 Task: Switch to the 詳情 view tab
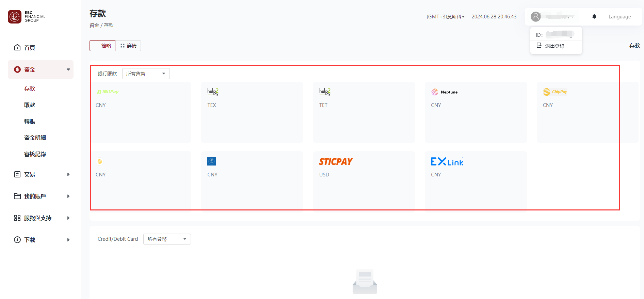(128, 46)
